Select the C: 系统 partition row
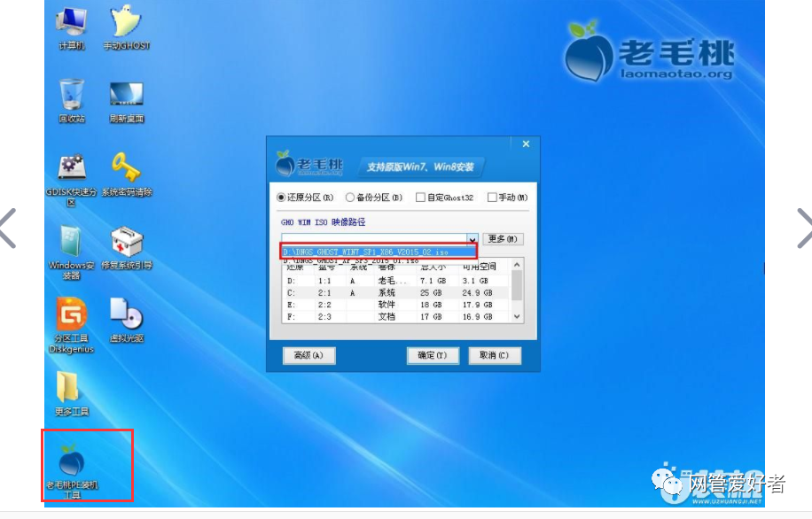Viewport: 812px width, 519px height. click(396, 292)
